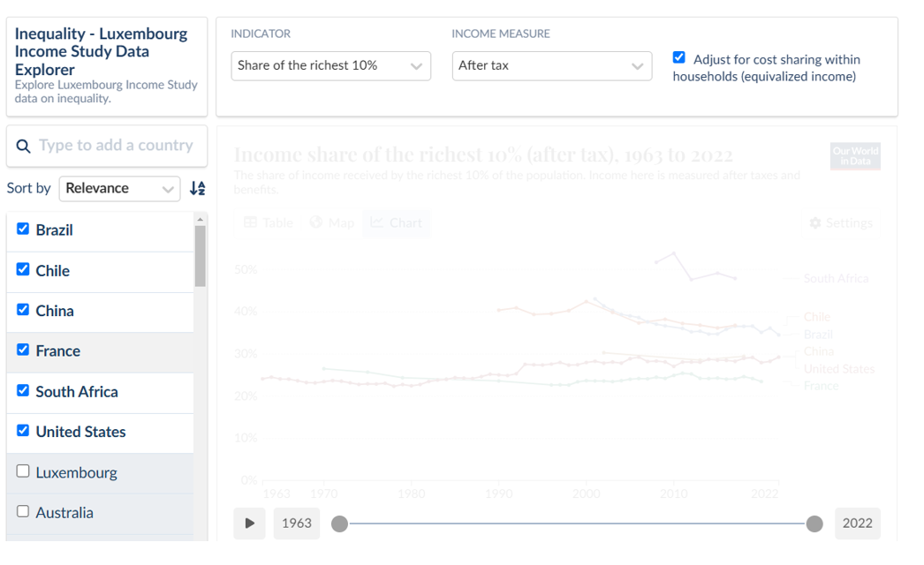The width and height of the screenshot is (924, 565).
Task: Click the 2022 end year button
Action: (x=857, y=523)
